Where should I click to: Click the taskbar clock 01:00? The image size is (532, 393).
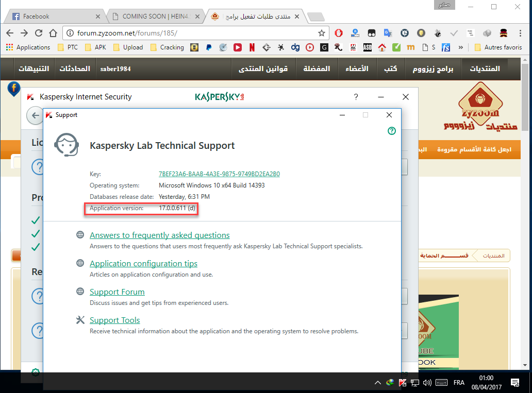coord(486,383)
